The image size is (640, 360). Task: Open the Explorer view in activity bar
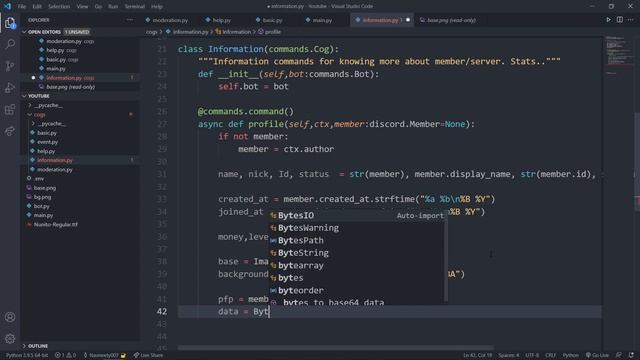[x=10, y=23]
